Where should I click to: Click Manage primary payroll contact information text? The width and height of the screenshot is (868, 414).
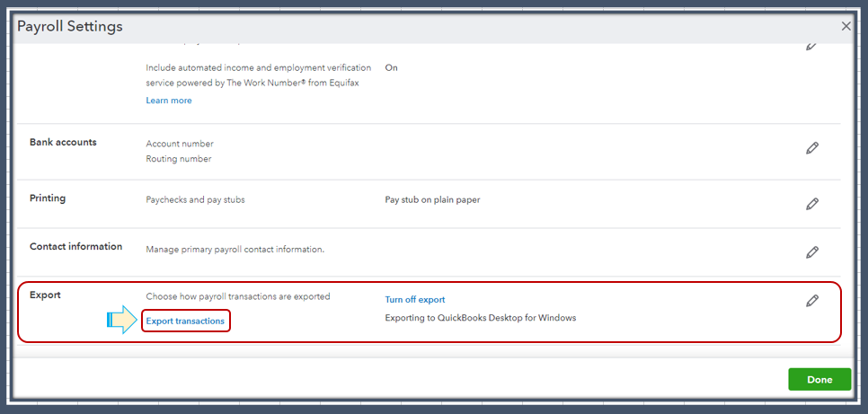(x=235, y=249)
